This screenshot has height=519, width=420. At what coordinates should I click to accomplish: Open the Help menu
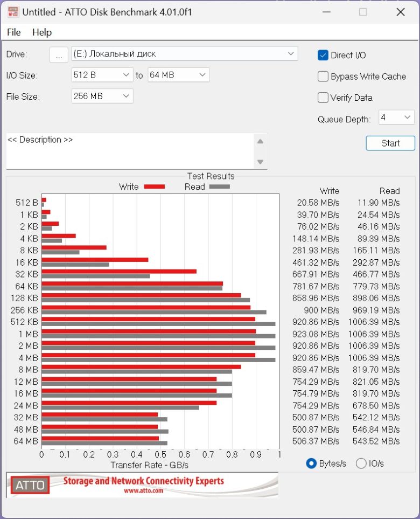(x=42, y=32)
